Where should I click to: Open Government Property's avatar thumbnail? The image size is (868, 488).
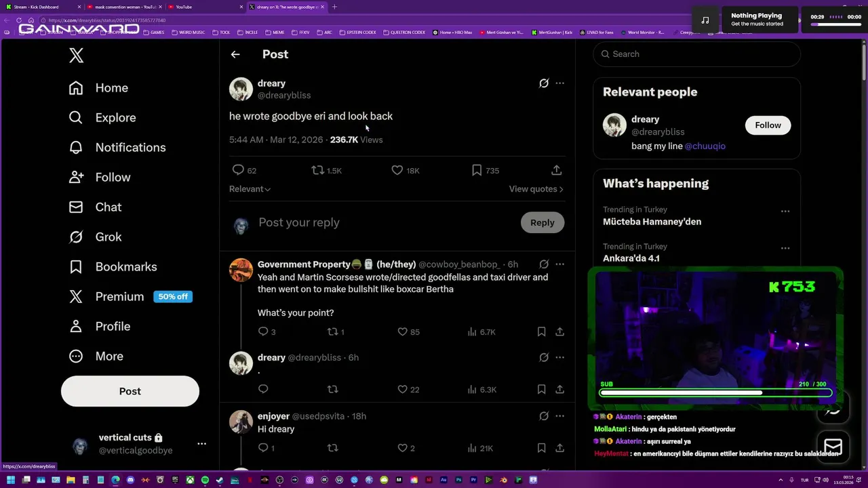tap(241, 270)
